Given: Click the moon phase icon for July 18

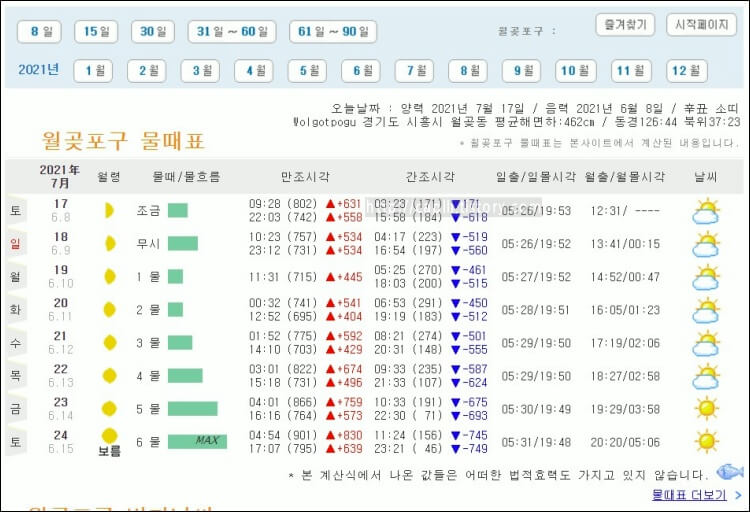Looking at the screenshot, I should point(110,244).
